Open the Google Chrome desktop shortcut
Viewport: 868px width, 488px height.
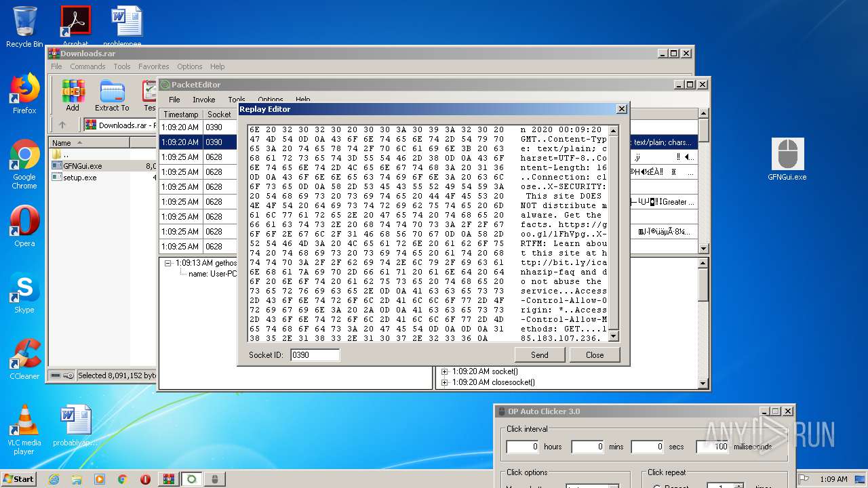pos(24,165)
